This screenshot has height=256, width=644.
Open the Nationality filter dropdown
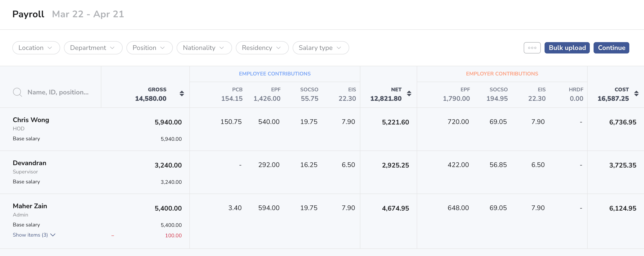204,48
